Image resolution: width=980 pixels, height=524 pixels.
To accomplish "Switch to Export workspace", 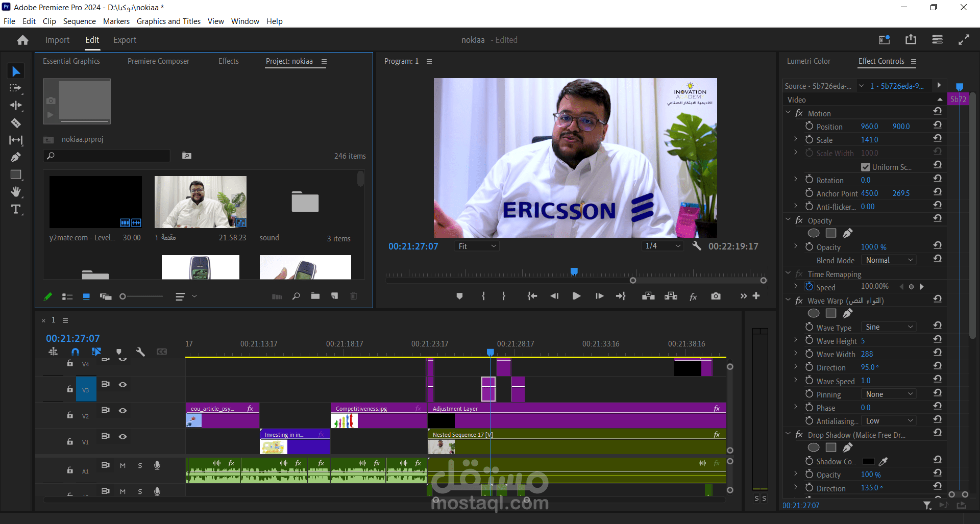I will tap(125, 40).
